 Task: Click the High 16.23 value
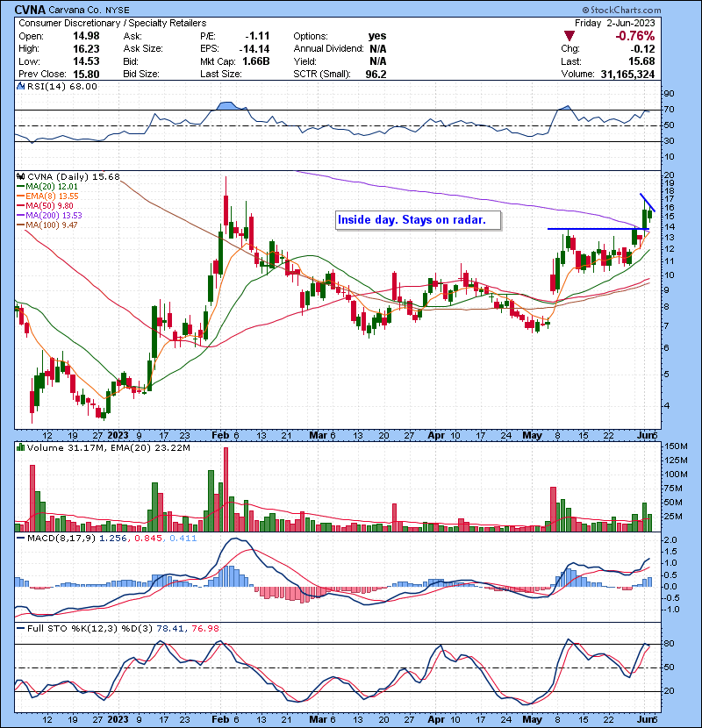[x=86, y=49]
